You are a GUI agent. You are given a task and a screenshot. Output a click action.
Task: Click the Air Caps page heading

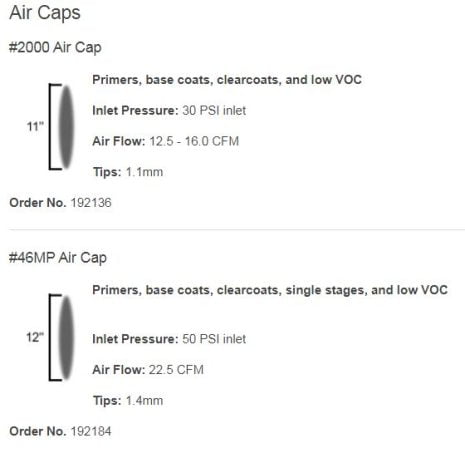point(45,13)
